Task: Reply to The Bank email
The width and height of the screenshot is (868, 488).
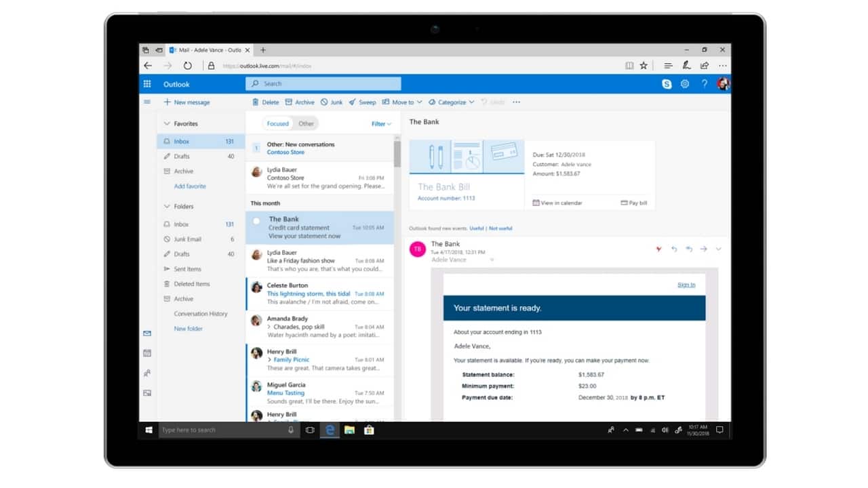Action: [x=674, y=249]
